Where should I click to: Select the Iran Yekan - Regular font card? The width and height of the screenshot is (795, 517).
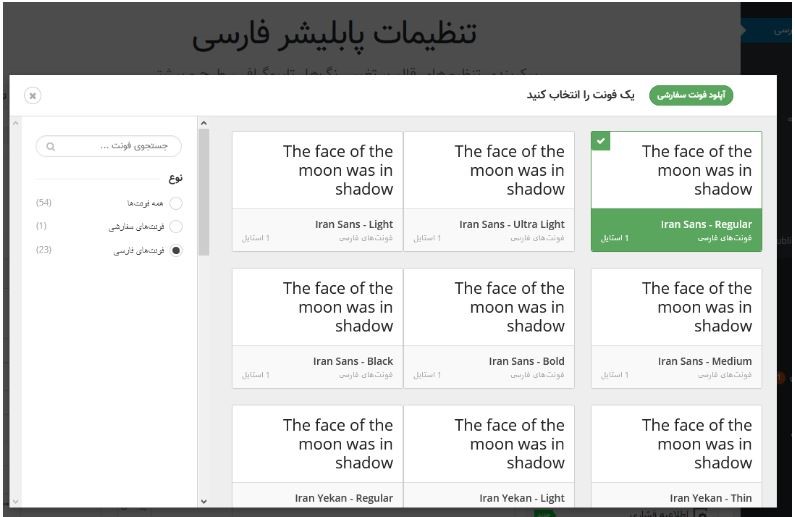(x=318, y=456)
